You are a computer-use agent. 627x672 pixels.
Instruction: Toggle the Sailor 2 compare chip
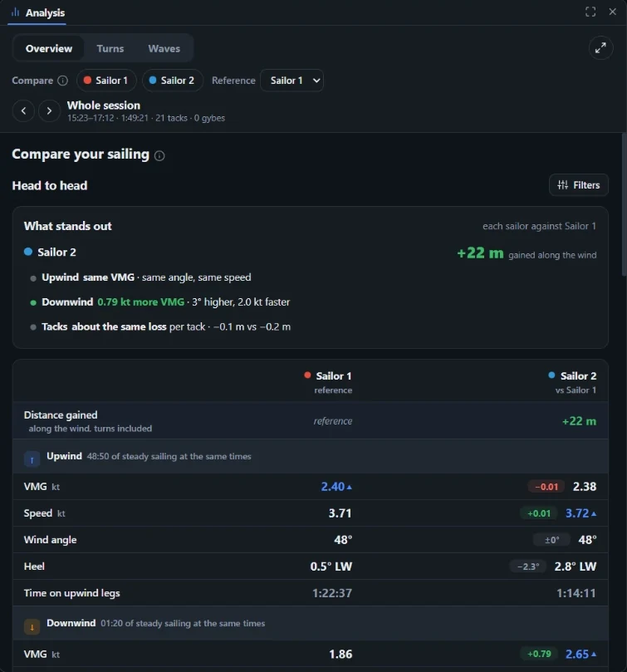(x=172, y=81)
